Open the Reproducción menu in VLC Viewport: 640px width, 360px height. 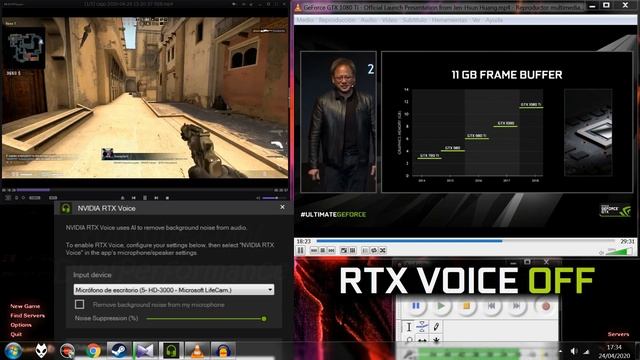[x=337, y=20]
